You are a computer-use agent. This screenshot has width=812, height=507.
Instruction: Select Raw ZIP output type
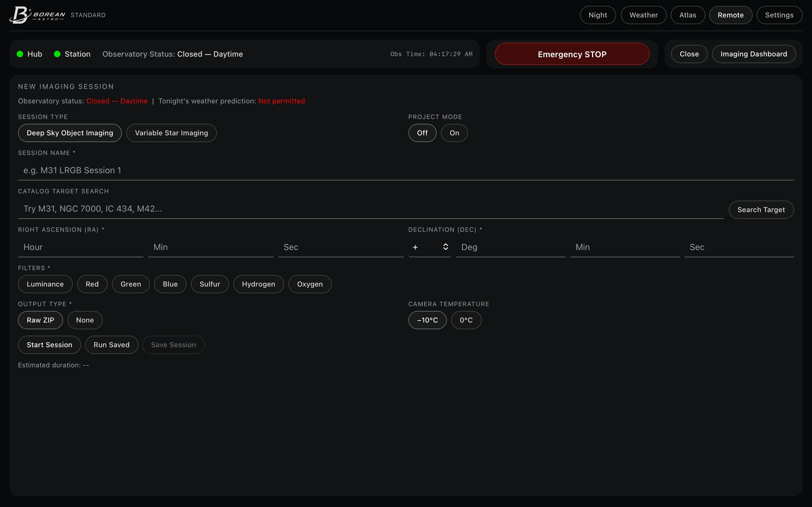tap(40, 320)
